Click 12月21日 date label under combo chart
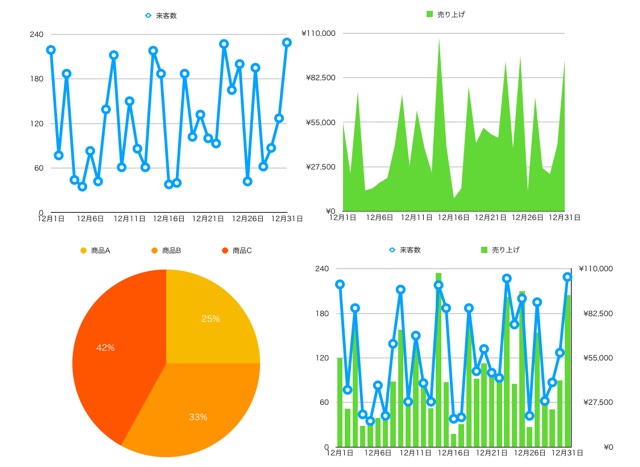 click(x=492, y=453)
